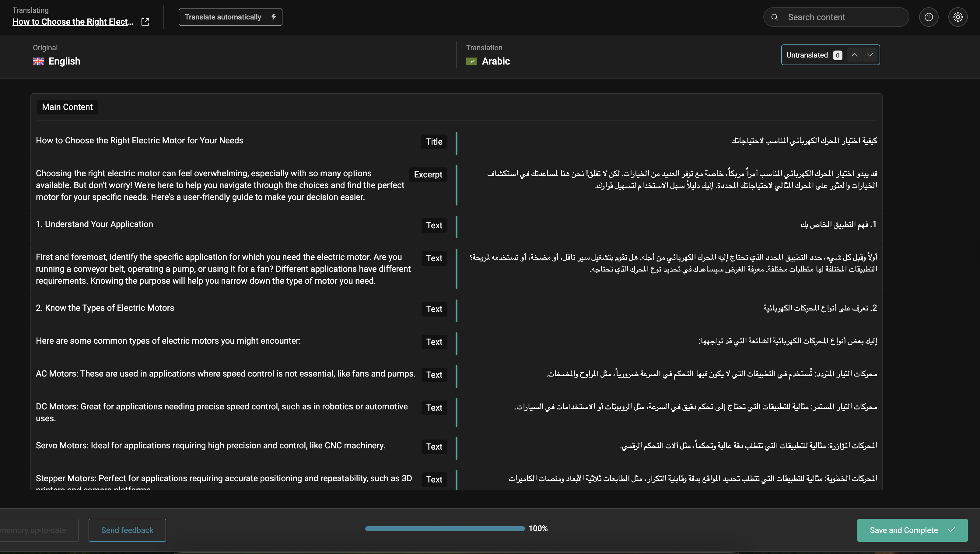Go to previous untranslated string with up chevron
This screenshot has height=554, width=980.
(x=855, y=55)
